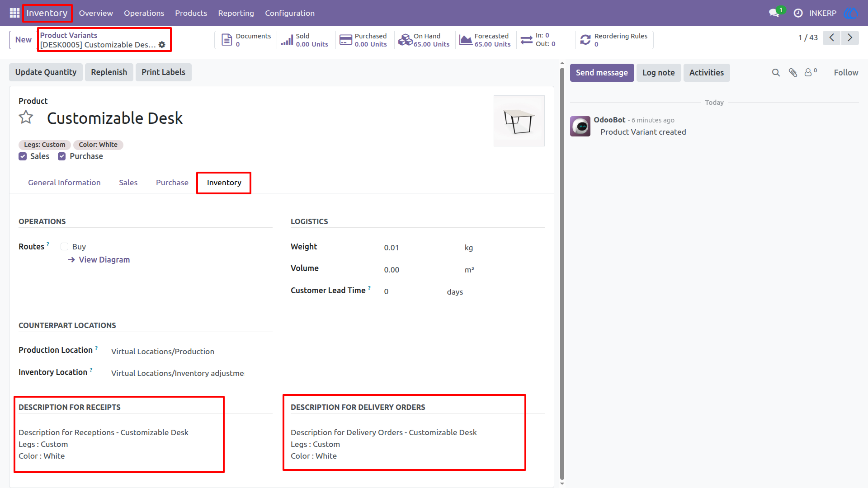Edit Description for Delivery Orders text area
Viewport: 868px width, 488px height.
[417, 444]
